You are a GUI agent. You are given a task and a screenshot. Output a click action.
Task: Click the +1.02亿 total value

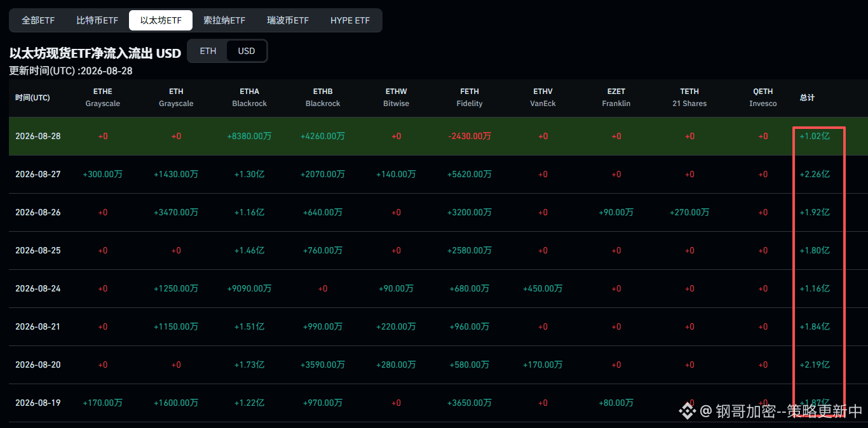coord(815,136)
